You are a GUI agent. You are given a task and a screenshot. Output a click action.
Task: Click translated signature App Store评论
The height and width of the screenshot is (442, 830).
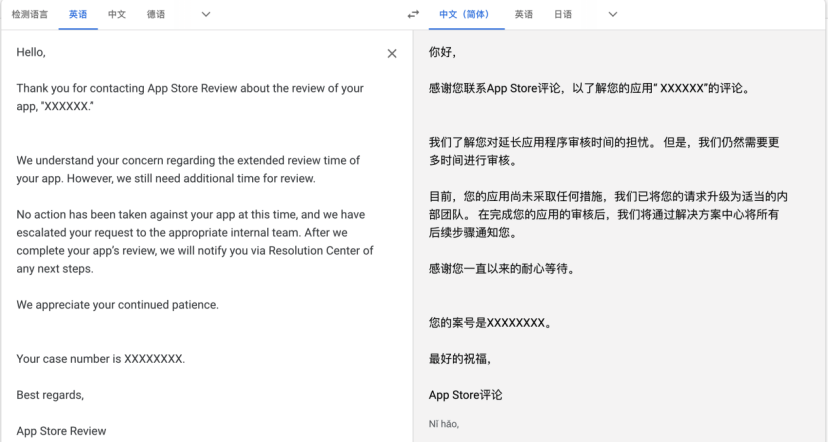click(465, 395)
